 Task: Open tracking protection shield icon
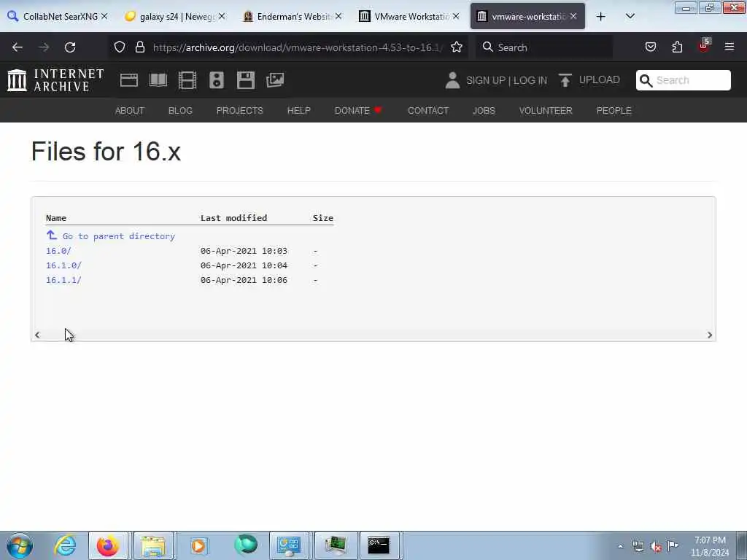(120, 47)
